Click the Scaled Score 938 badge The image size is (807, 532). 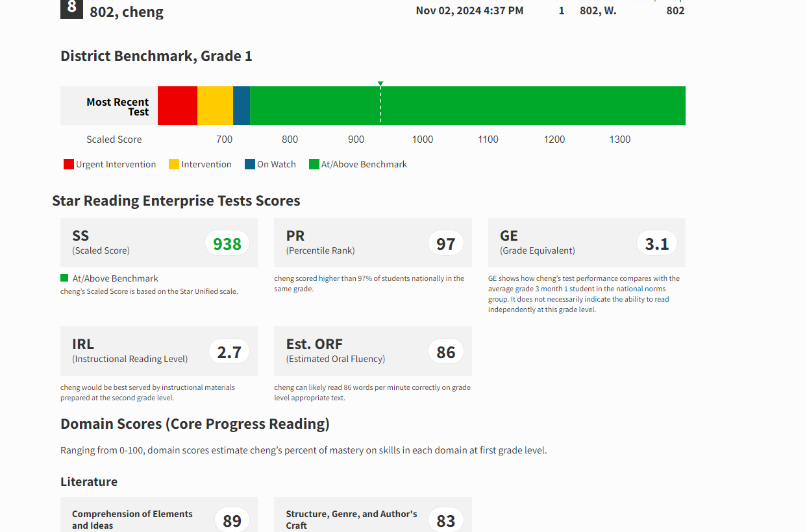tap(227, 243)
